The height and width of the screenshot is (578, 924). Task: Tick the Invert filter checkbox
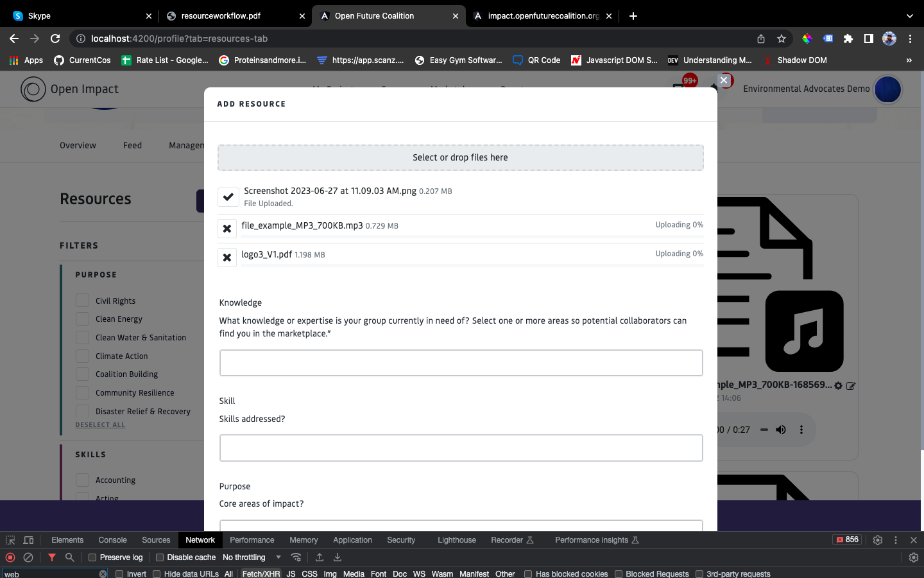(119, 574)
